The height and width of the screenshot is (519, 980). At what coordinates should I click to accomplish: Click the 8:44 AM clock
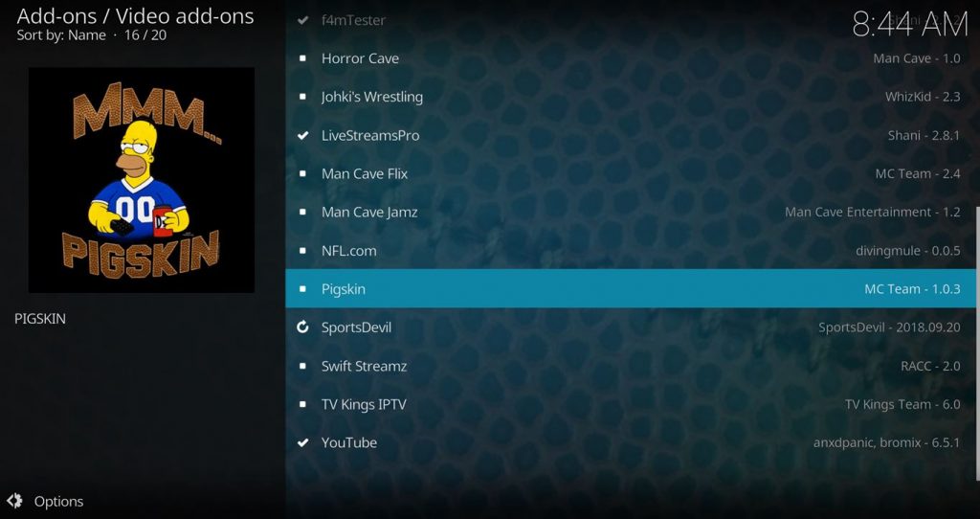tap(910, 24)
